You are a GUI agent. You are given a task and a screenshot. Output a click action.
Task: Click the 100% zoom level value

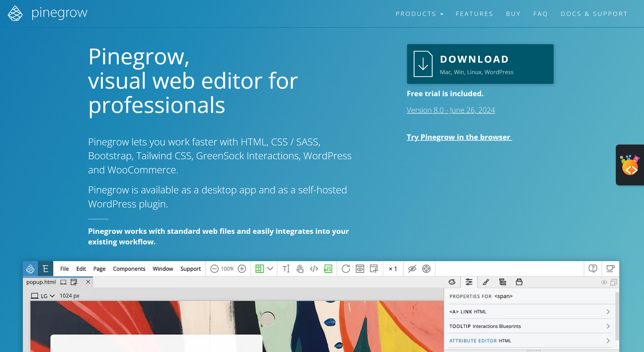227,269
